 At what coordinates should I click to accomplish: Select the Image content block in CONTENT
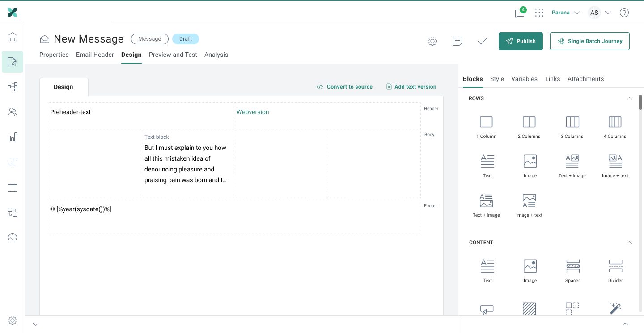pos(530,271)
